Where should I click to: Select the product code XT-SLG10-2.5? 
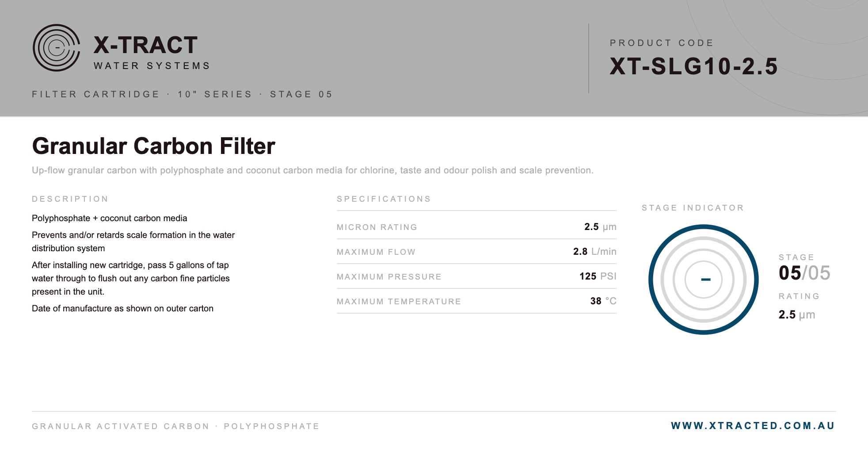point(693,66)
